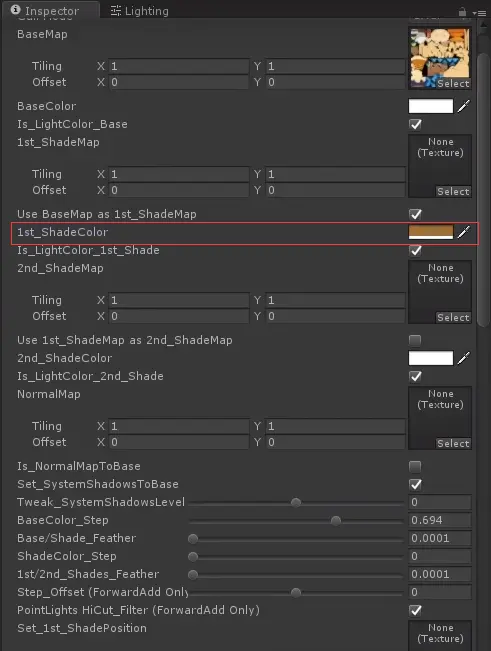The image size is (491, 651).
Task: Click the 2nd_ShadeMap label
Action: [60, 268]
